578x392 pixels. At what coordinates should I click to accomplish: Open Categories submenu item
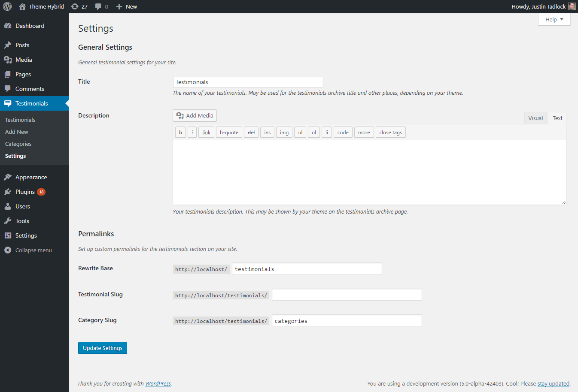point(18,144)
